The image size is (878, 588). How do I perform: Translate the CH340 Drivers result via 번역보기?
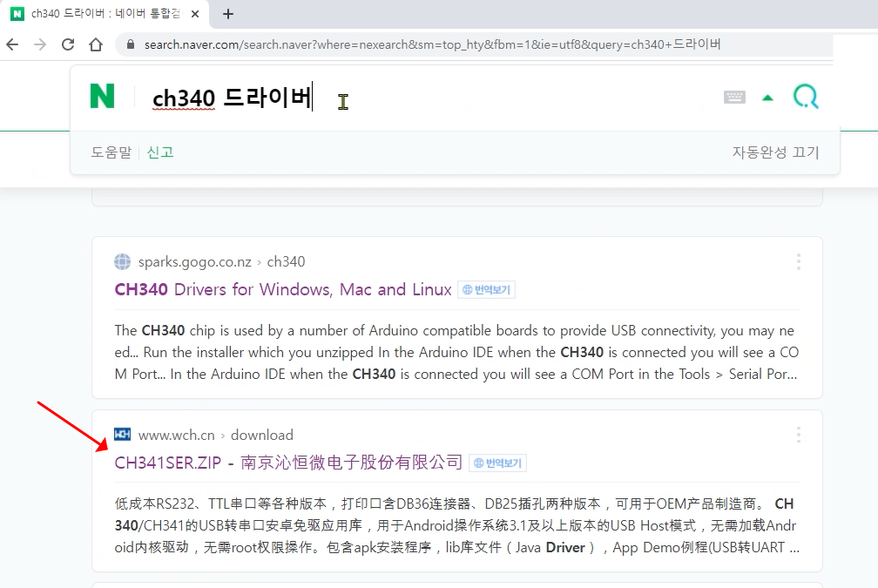click(487, 289)
